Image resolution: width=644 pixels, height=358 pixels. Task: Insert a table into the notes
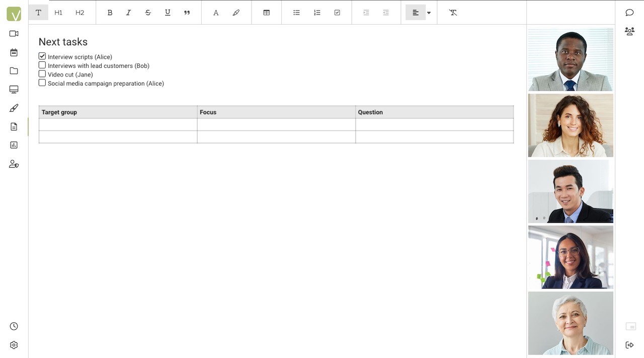(266, 13)
